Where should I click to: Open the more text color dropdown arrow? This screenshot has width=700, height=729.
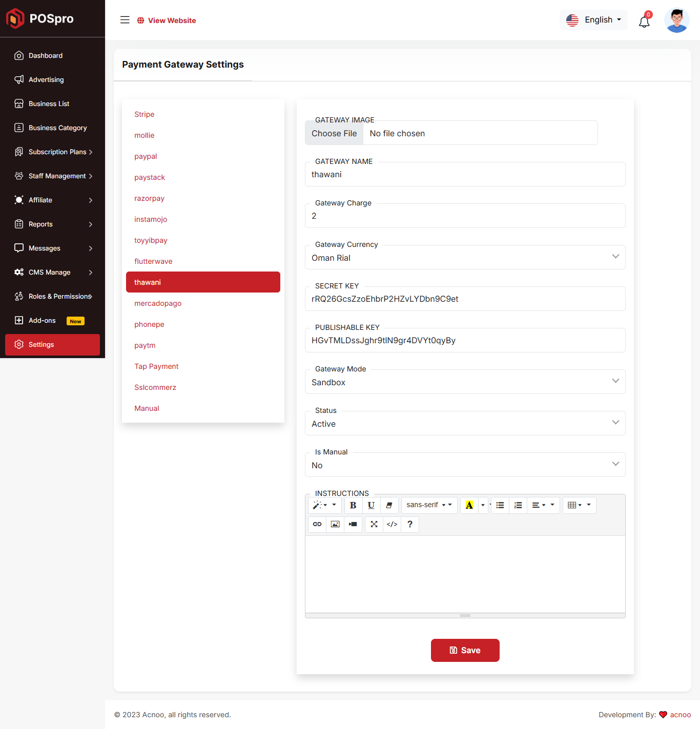[483, 505]
